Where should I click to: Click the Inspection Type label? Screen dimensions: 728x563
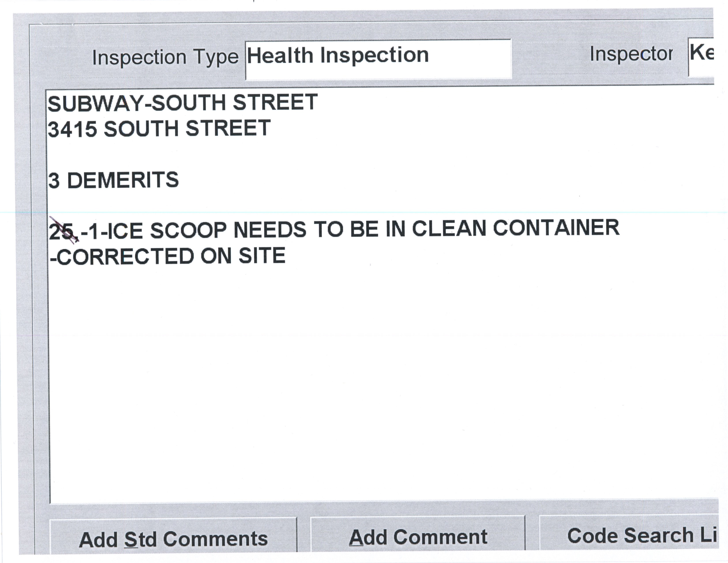point(165,57)
